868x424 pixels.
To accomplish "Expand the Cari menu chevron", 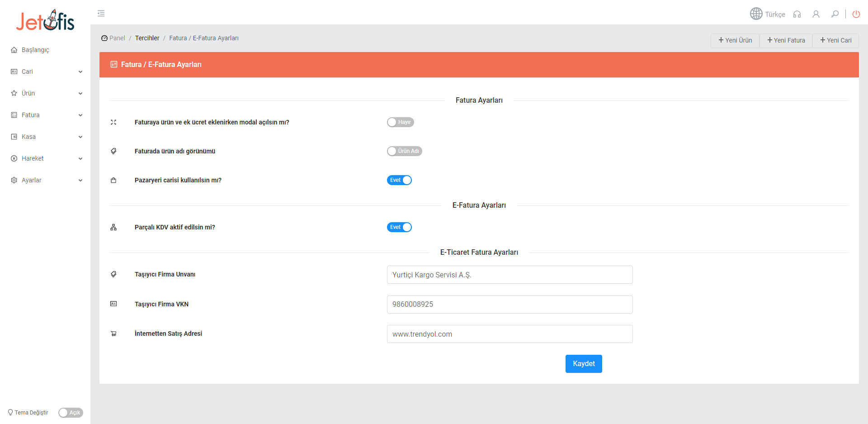I will (x=80, y=71).
